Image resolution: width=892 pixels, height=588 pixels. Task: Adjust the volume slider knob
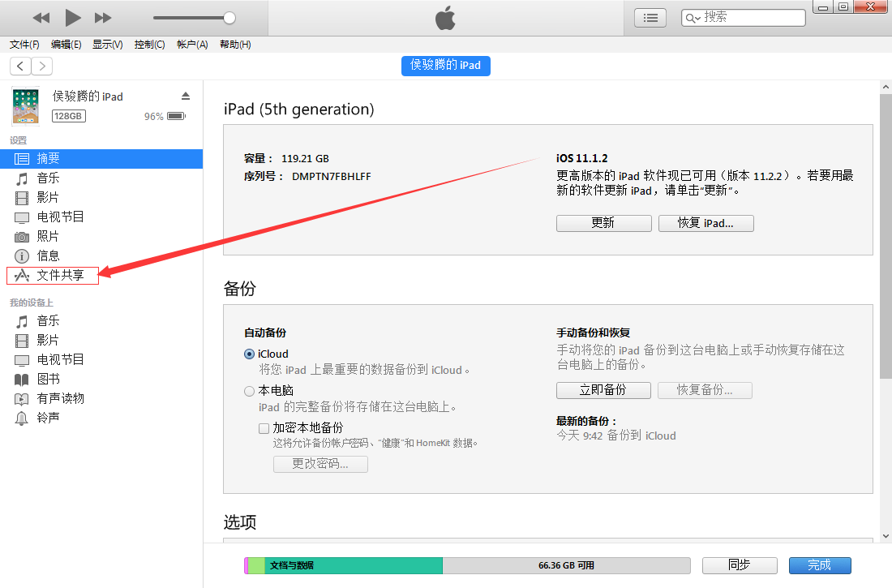(x=229, y=18)
